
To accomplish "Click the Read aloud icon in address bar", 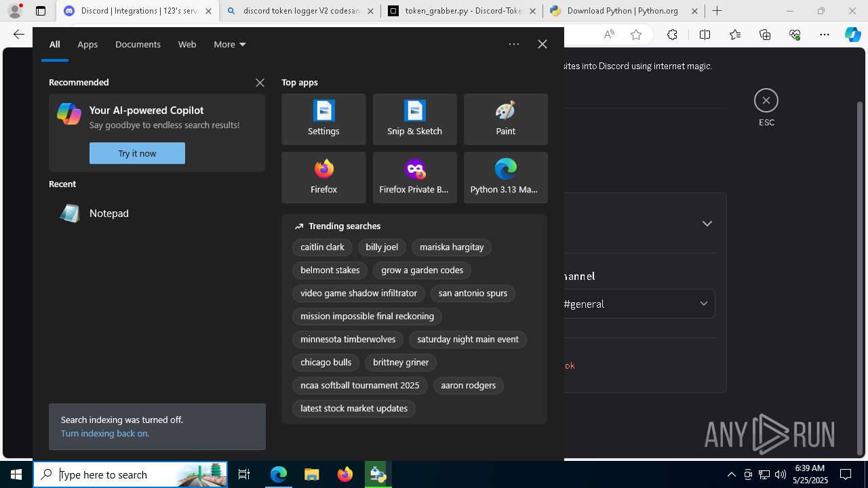I will [x=609, y=35].
